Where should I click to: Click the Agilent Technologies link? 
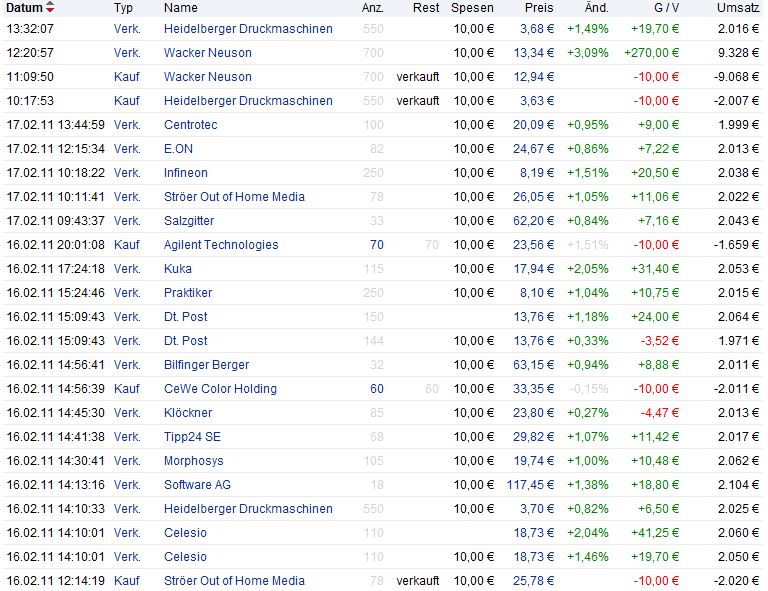tap(221, 245)
